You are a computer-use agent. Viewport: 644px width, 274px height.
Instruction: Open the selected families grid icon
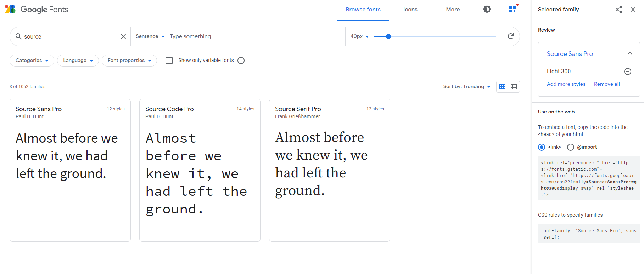(x=513, y=9)
